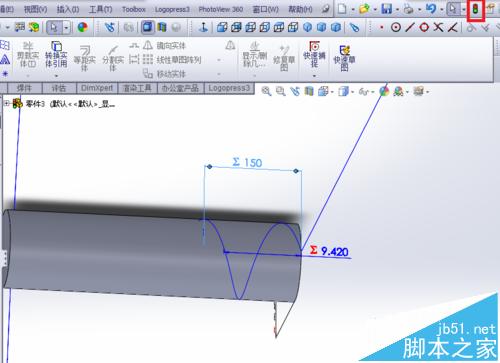Screen dimensions: 500x363
Task: Click the first standard view cube icon
Action: point(222,27)
